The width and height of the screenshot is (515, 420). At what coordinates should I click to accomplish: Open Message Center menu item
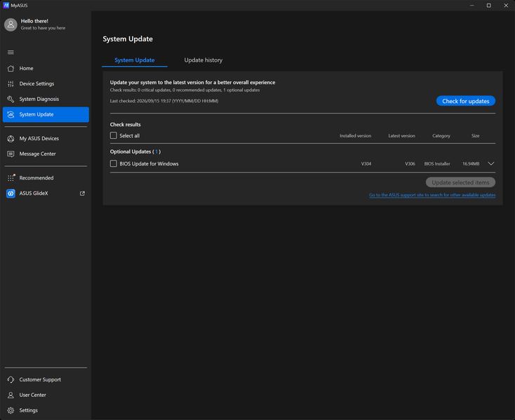point(46,154)
